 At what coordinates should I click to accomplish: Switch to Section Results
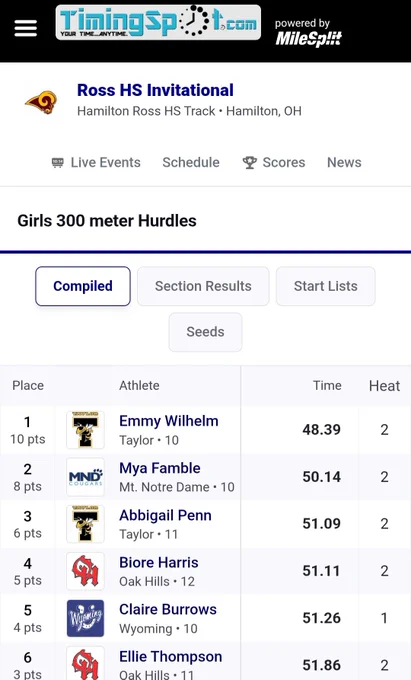pyautogui.click(x=203, y=286)
